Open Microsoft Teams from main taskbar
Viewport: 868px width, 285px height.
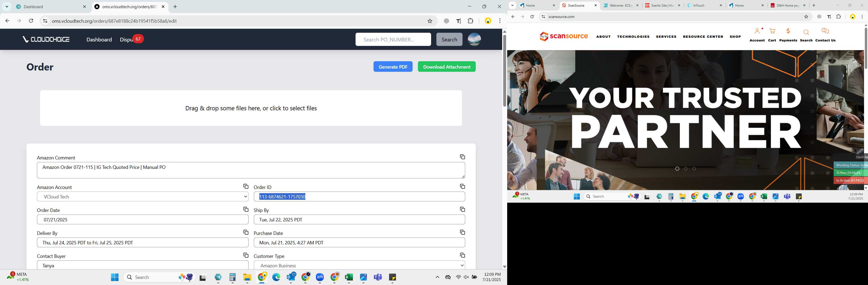(x=378, y=277)
